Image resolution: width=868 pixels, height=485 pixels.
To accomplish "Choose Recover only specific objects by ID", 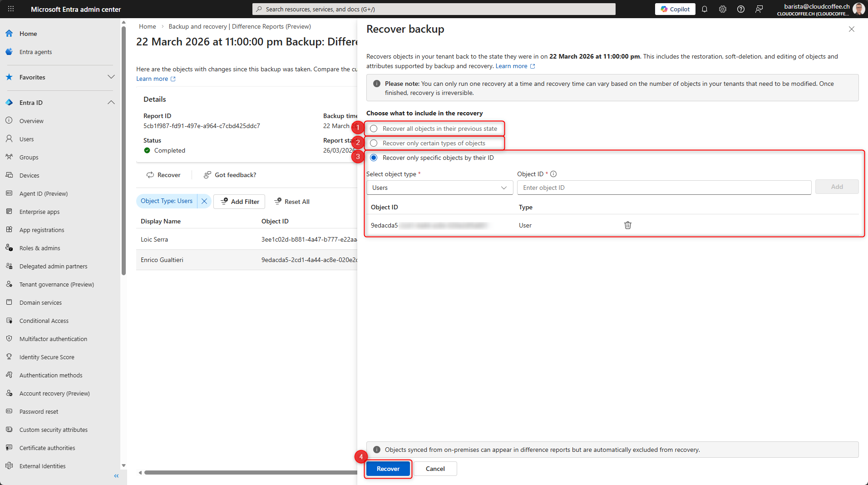I will pyautogui.click(x=374, y=158).
